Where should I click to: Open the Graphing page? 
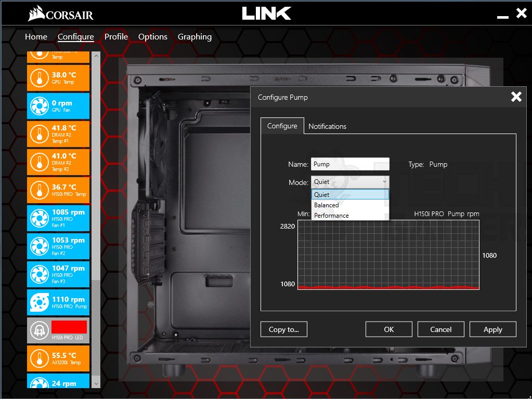coord(194,36)
